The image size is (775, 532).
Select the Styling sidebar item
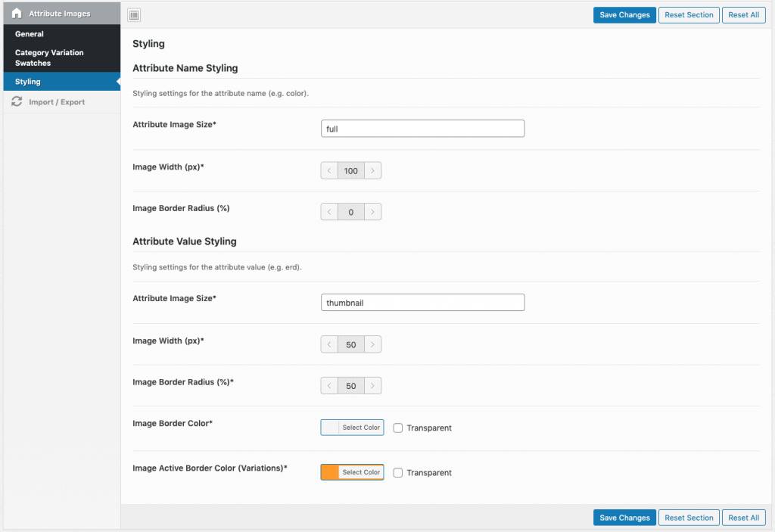click(28, 82)
